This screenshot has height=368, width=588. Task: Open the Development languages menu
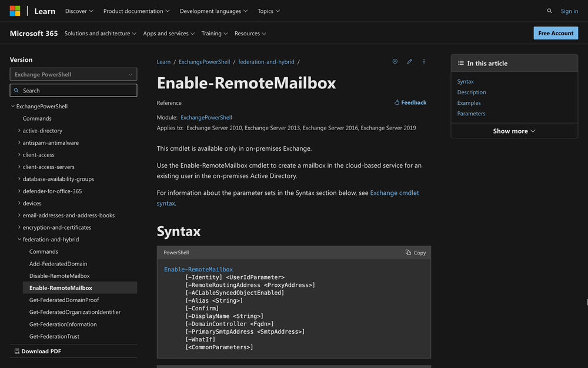(x=213, y=11)
